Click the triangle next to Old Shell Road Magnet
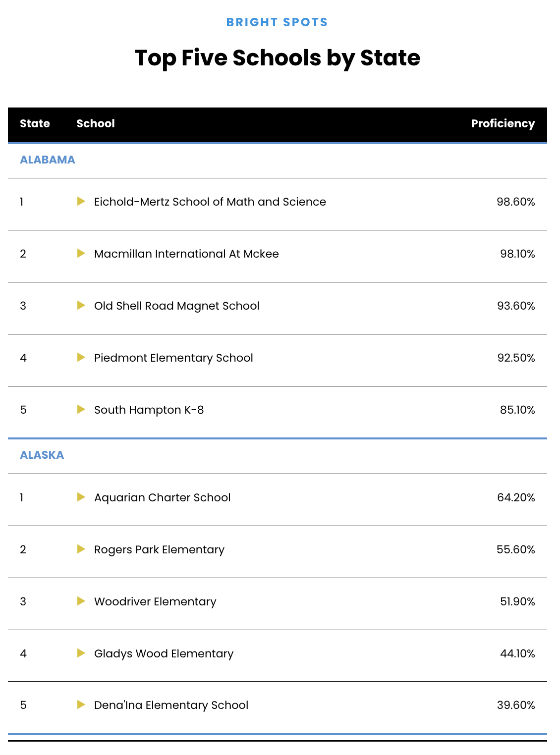560x755 pixels. click(x=81, y=306)
